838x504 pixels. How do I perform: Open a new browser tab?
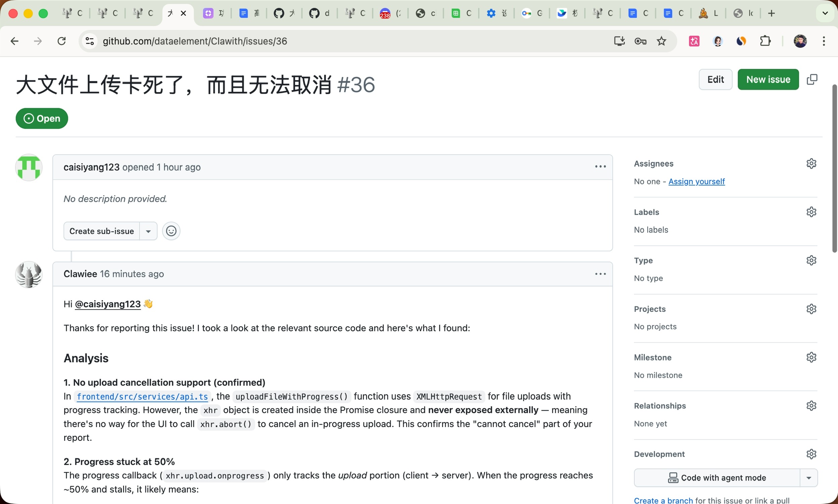(771, 13)
